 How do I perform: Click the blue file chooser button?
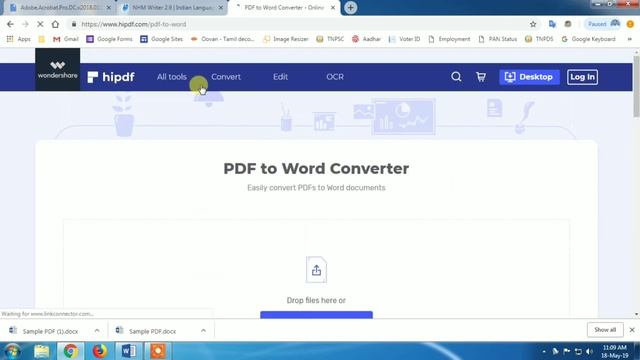(x=316, y=315)
